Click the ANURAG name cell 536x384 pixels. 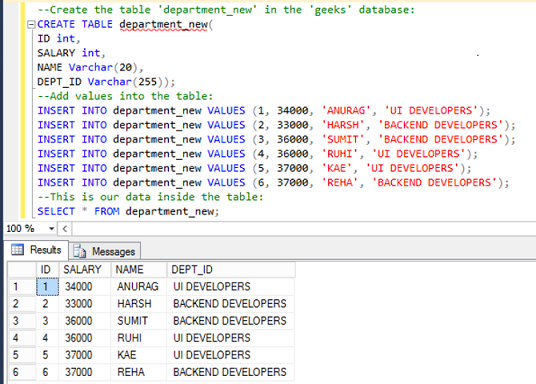(x=138, y=287)
